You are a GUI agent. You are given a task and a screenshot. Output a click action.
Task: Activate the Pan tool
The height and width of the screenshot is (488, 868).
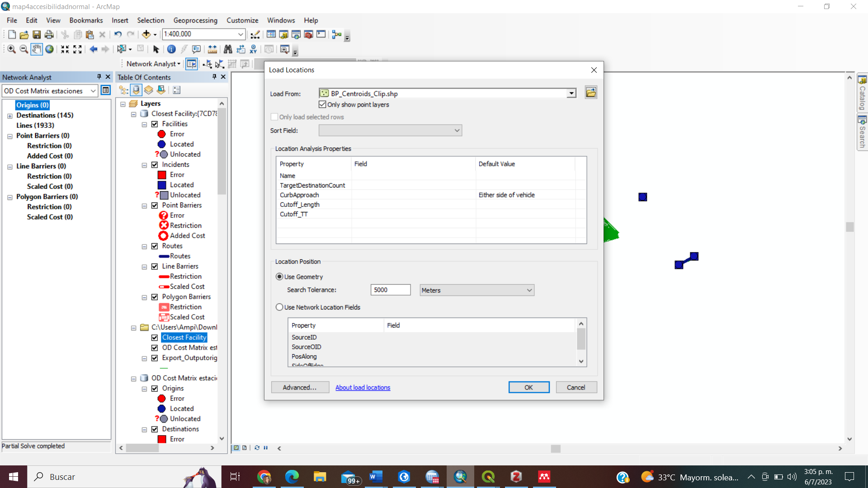(36, 49)
